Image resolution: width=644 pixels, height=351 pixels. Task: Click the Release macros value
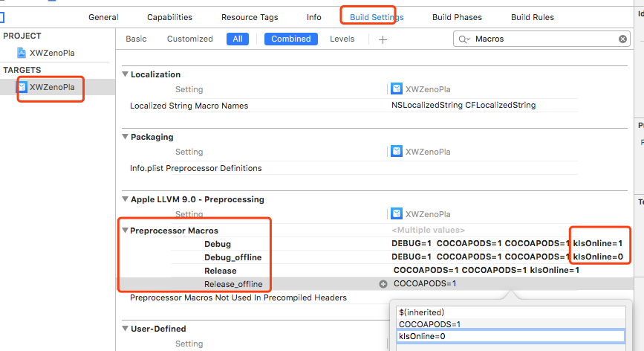click(x=487, y=270)
